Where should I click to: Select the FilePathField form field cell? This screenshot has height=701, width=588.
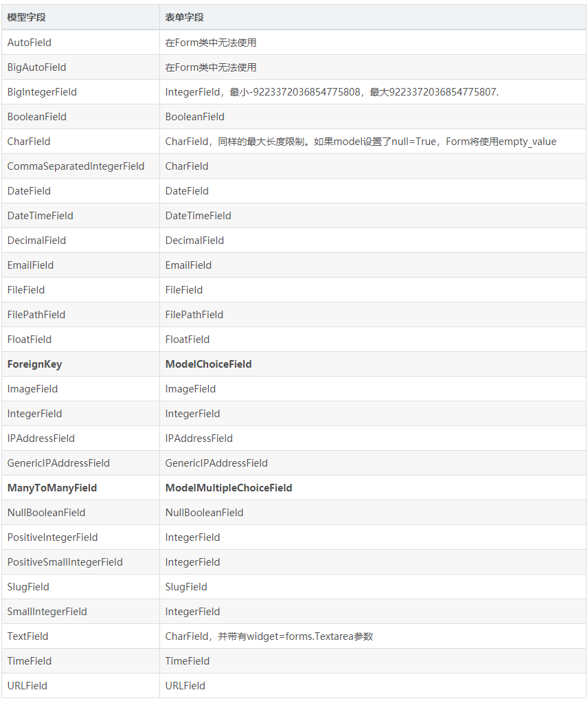click(x=372, y=315)
